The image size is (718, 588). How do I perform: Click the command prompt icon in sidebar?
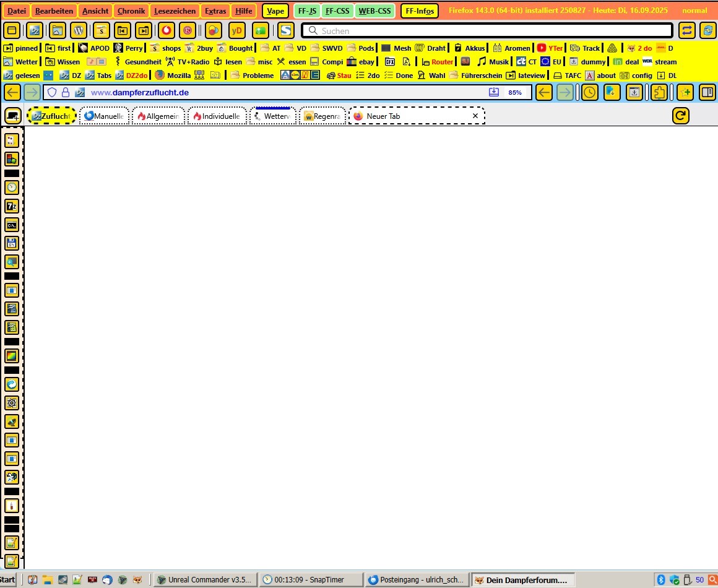point(12,225)
